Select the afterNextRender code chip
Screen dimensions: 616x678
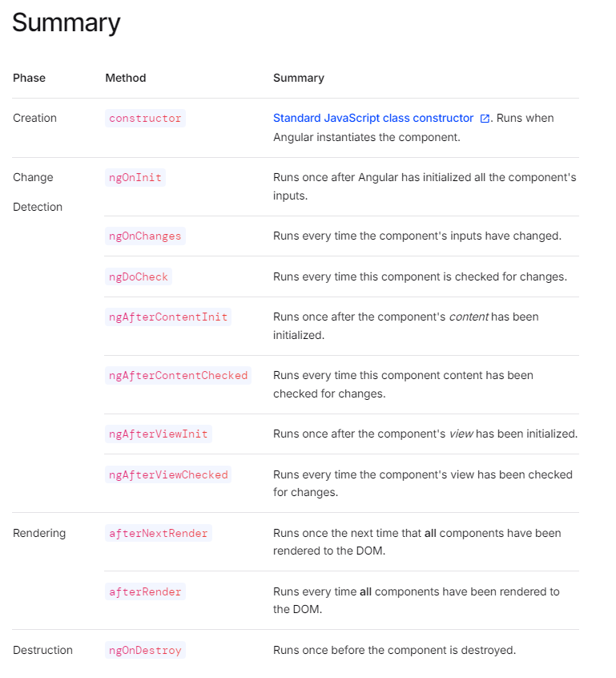[159, 533]
